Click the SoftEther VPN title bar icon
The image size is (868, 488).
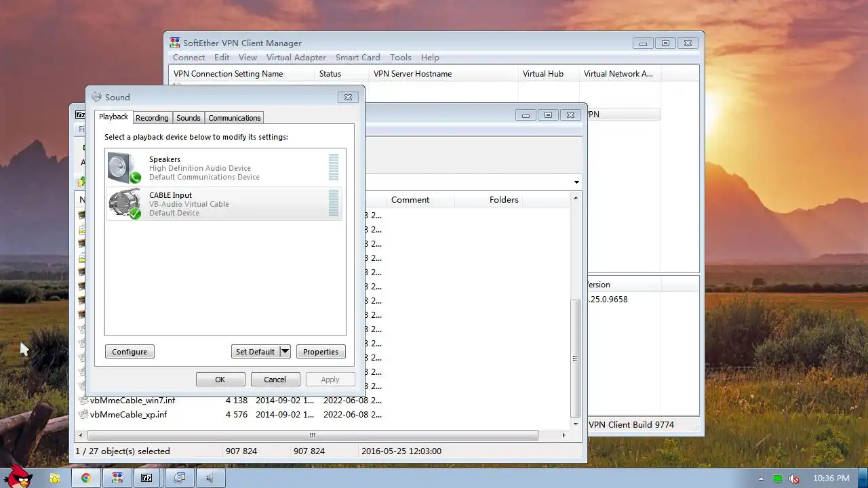(x=175, y=43)
